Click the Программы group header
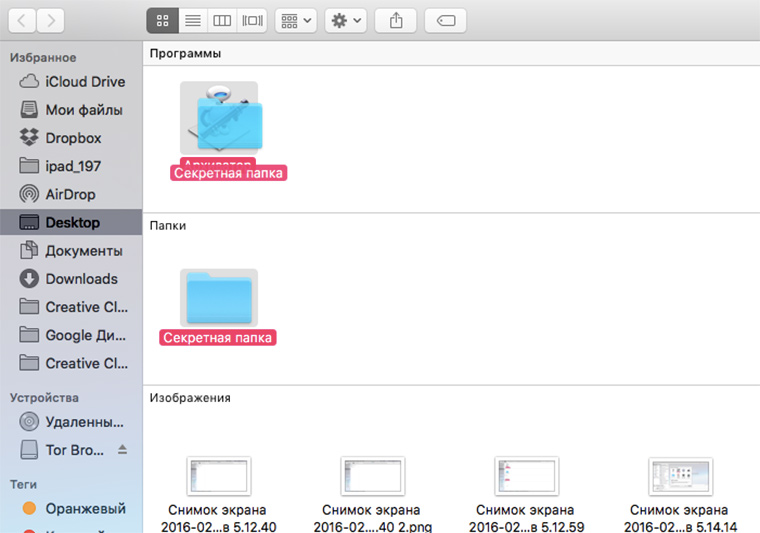 [186, 53]
